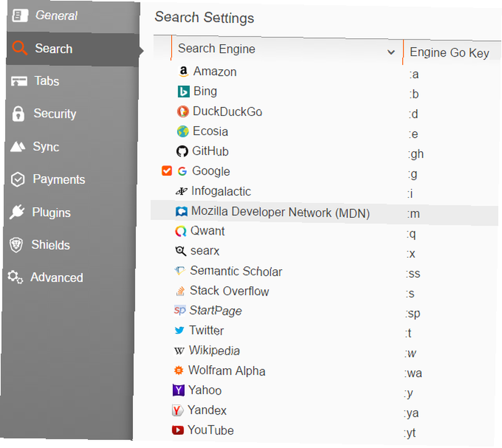Open the Sync settings section
Viewport: 502px width, 448px height.
tap(71, 147)
